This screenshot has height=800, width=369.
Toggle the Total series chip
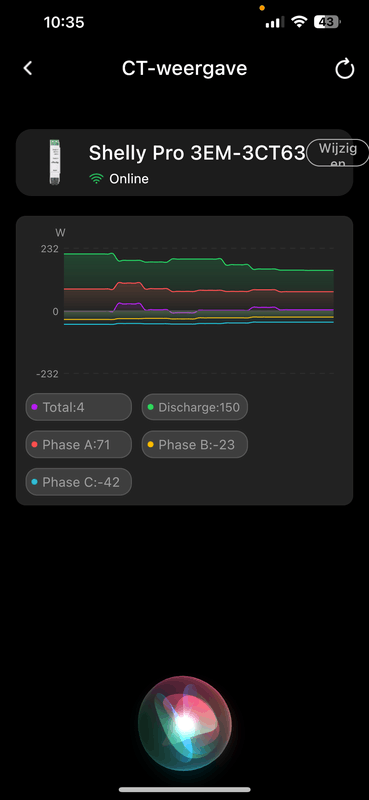(x=79, y=407)
